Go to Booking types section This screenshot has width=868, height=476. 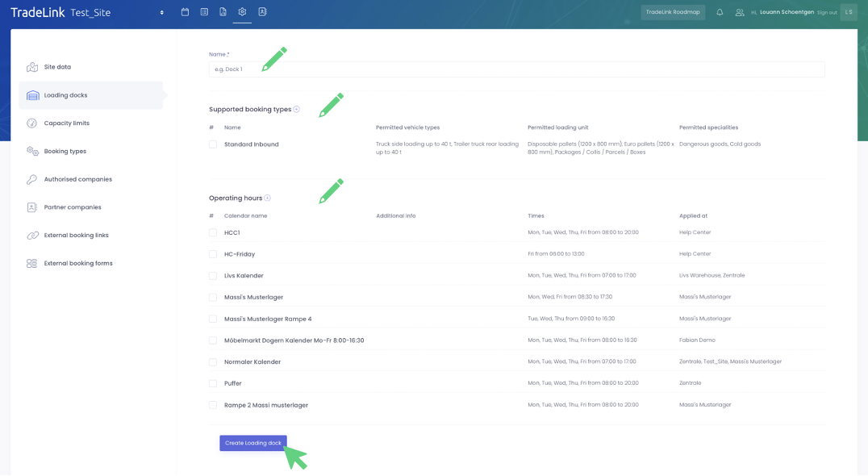point(65,152)
